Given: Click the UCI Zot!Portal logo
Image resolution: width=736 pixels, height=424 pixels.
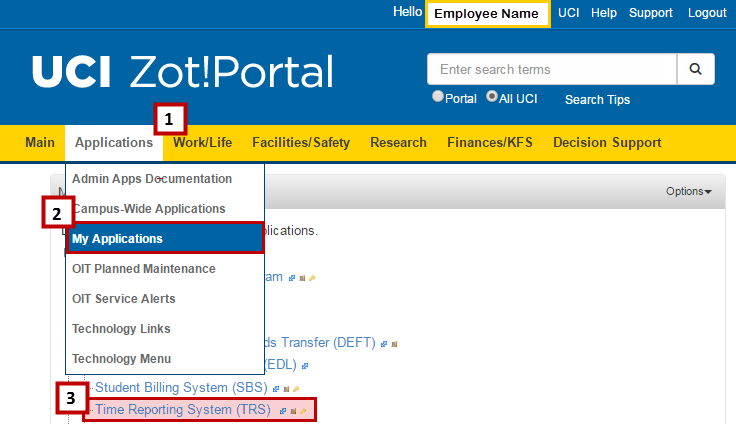Looking at the screenshot, I should (183, 71).
